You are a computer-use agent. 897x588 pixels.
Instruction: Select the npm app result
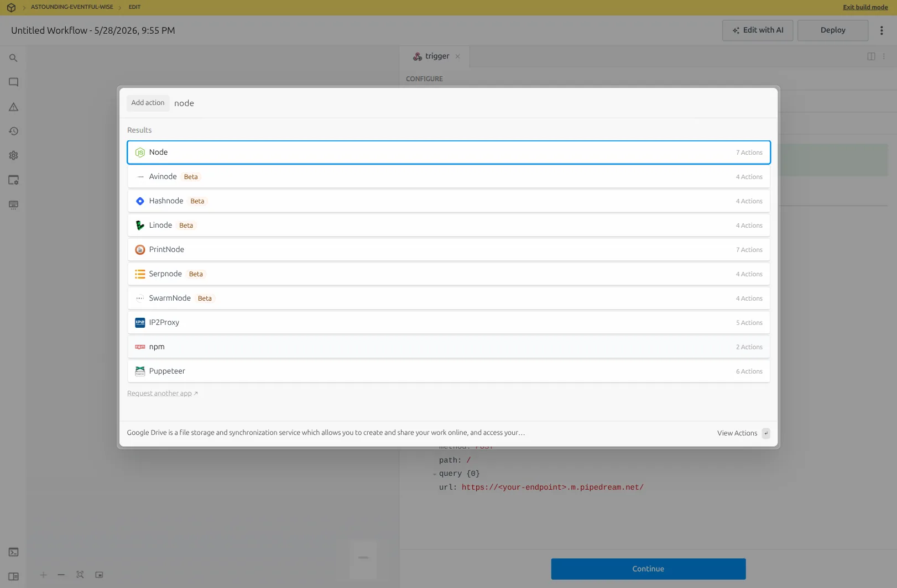pos(448,347)
